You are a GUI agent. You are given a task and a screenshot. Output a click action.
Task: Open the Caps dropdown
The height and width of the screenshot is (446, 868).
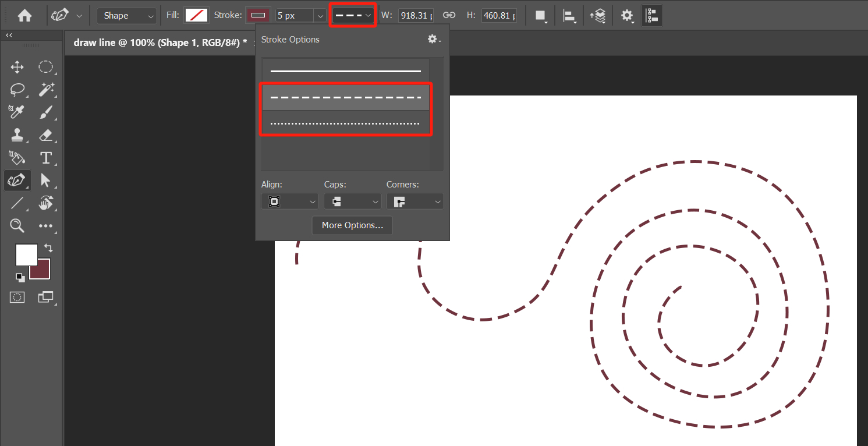pos(352,201)
